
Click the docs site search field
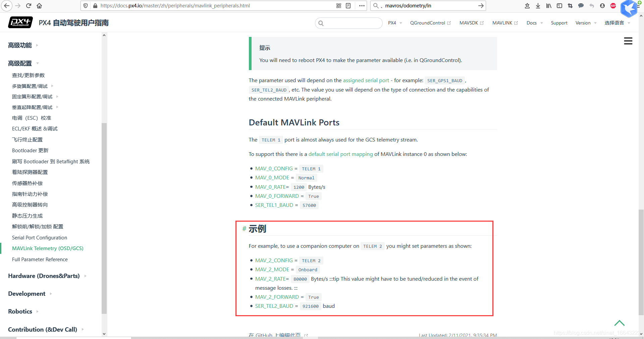click(x=349, y=23)
